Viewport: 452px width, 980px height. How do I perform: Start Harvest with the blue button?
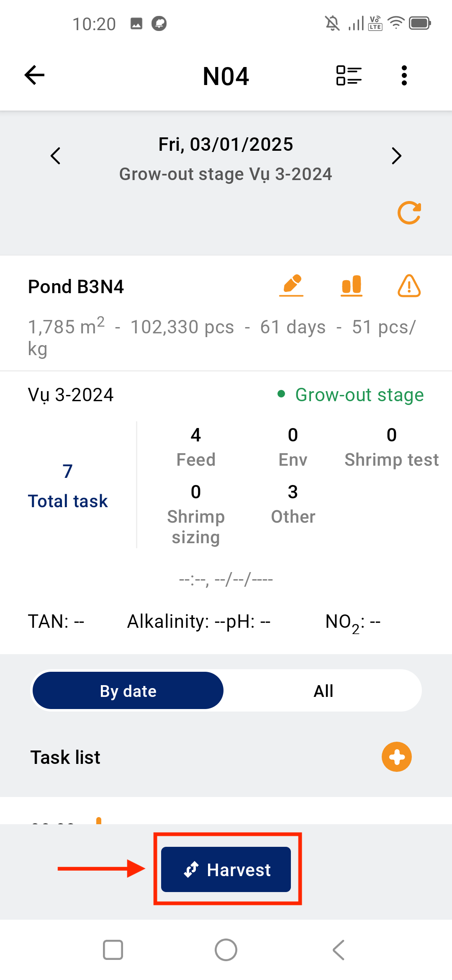click(226, 869)
